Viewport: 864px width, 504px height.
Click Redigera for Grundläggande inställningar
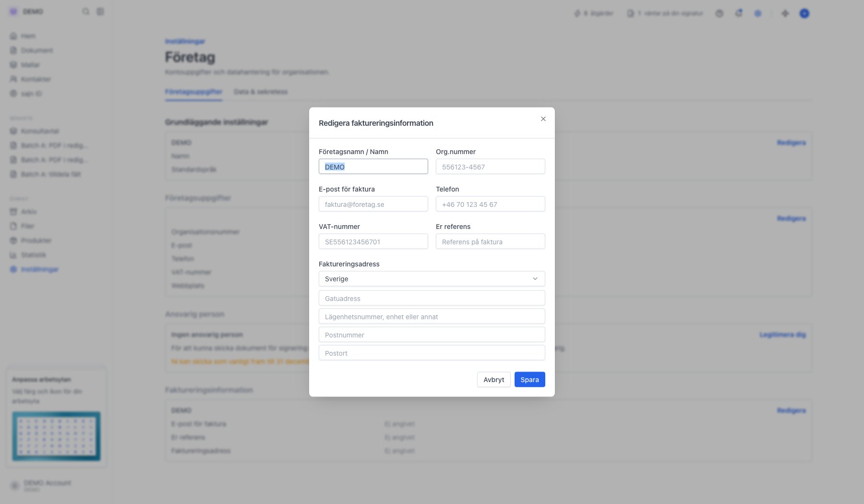[x=792, y=143]
